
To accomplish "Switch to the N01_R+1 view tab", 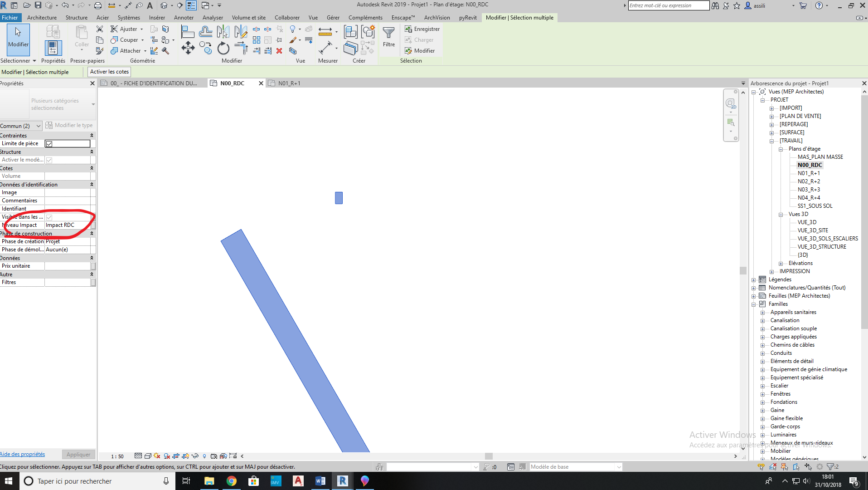I will point(289,83).
